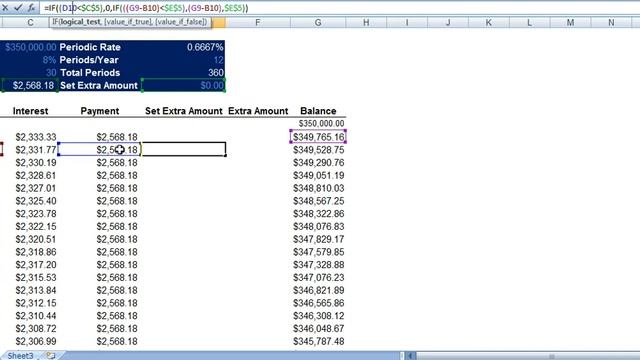Click the horizontal scrollbar thumb
Viewport: 640px width, 360px height.
(551, 356)
